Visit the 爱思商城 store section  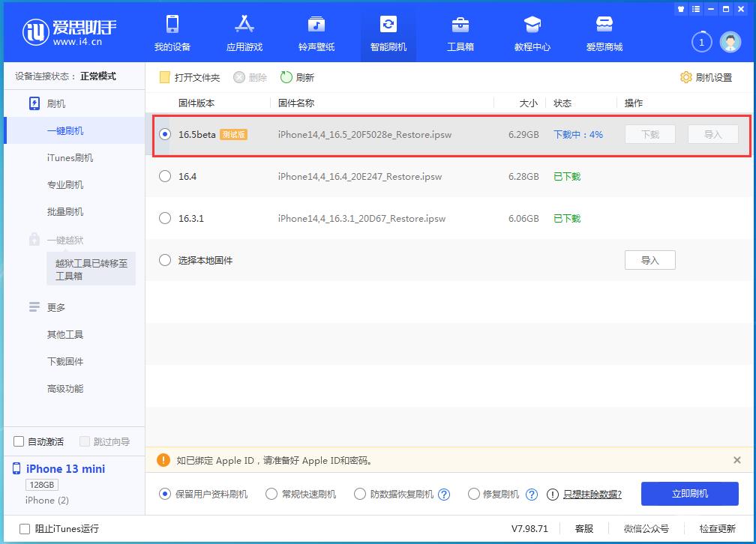click(x=604, y=32)
